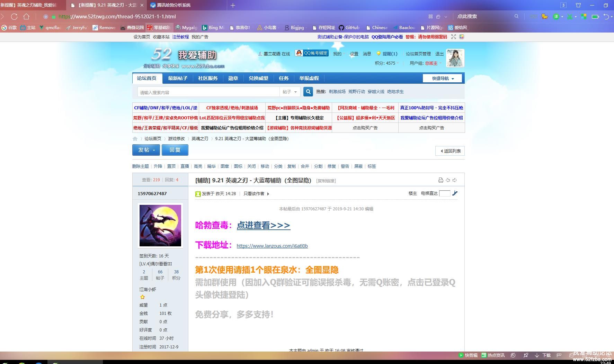The width and height of the screenshot is (614, 364).
Task: Open the 快捷导航 dropdown menu
Action: (442, 79)
